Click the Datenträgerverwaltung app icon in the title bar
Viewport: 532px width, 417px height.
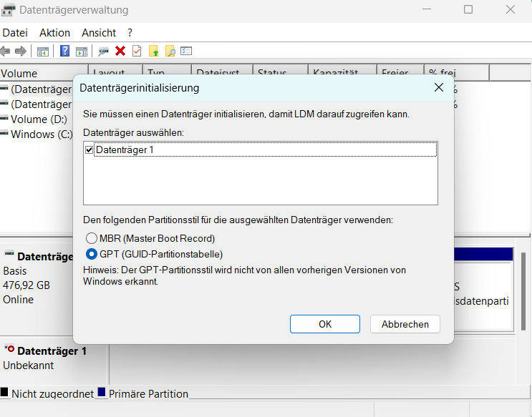point(8,10)
